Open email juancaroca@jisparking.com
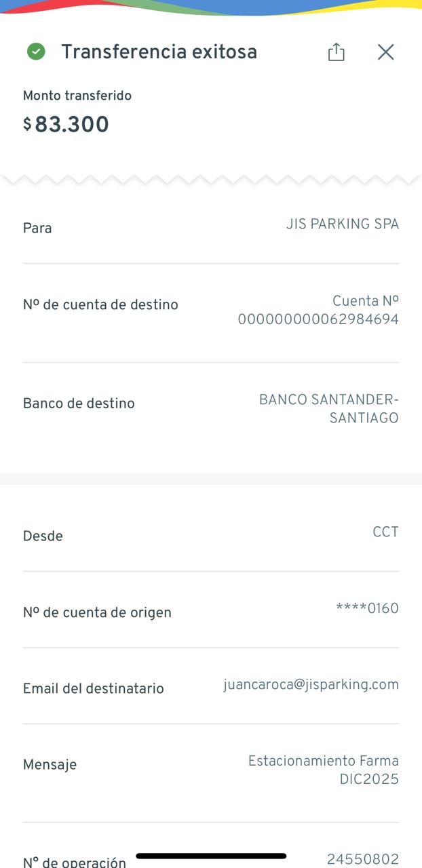This screenshot has height=868, width=422. tap(311, 685)
